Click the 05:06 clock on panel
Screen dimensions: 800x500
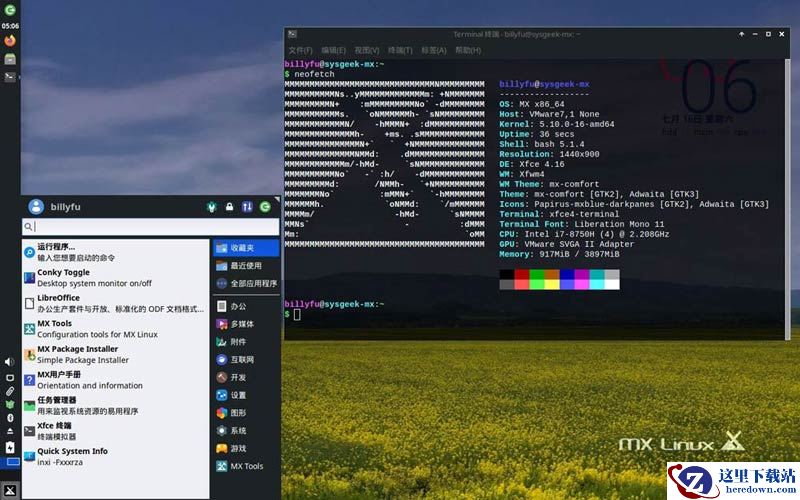10,26
